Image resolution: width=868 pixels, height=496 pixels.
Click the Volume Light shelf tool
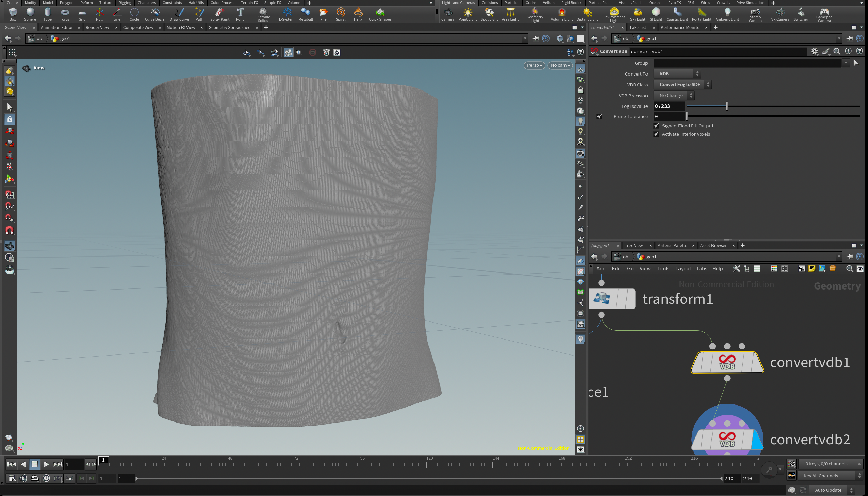tap(561, 14)
